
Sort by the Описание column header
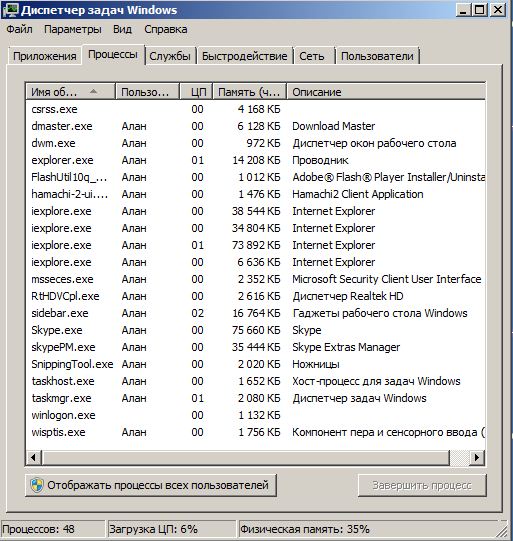point(386,92)
